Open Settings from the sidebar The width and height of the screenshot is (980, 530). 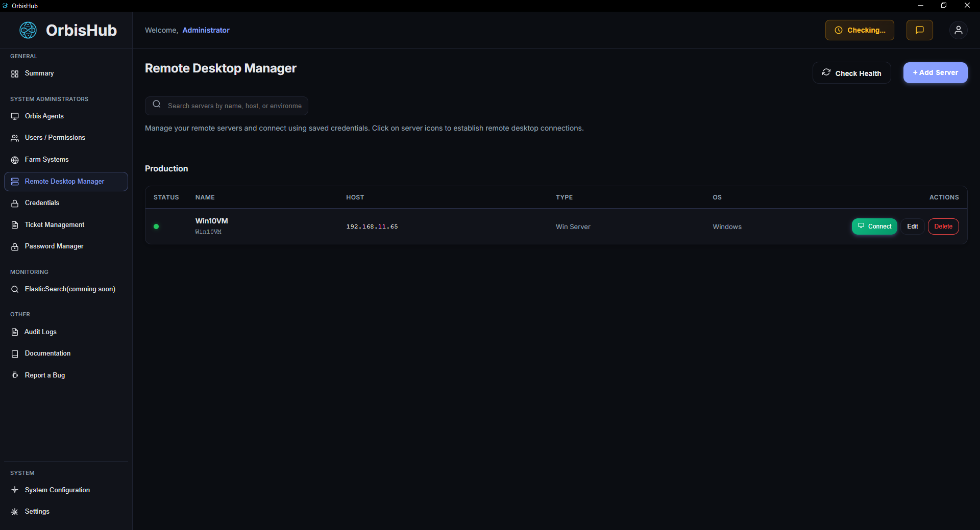37,511
